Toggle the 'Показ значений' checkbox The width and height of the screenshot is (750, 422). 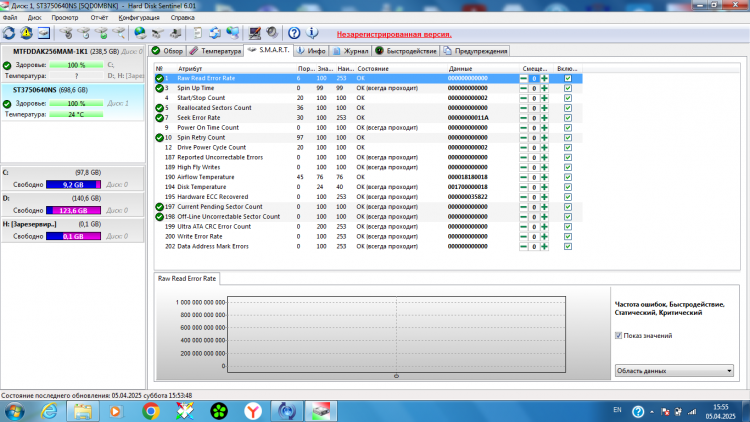point(618,335)
